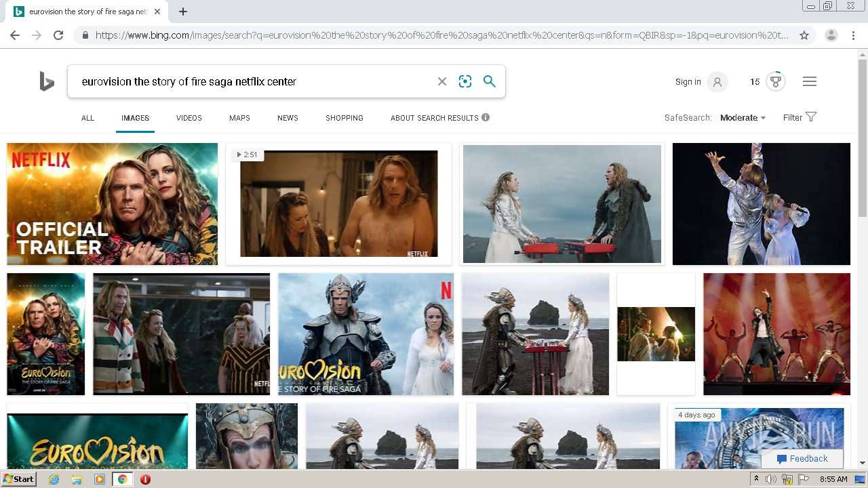Select the IMAGES tab
This screenshot has height=488, width=868.
click(135, 118)
